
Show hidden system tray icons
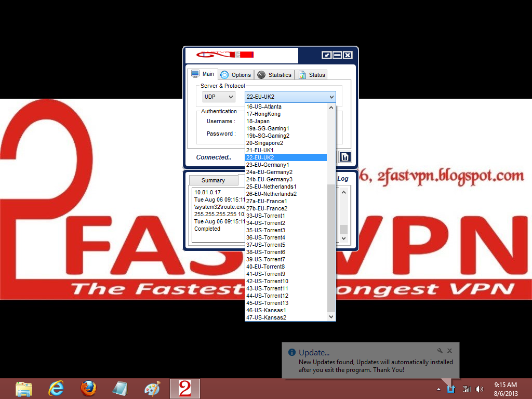[438, 389]
